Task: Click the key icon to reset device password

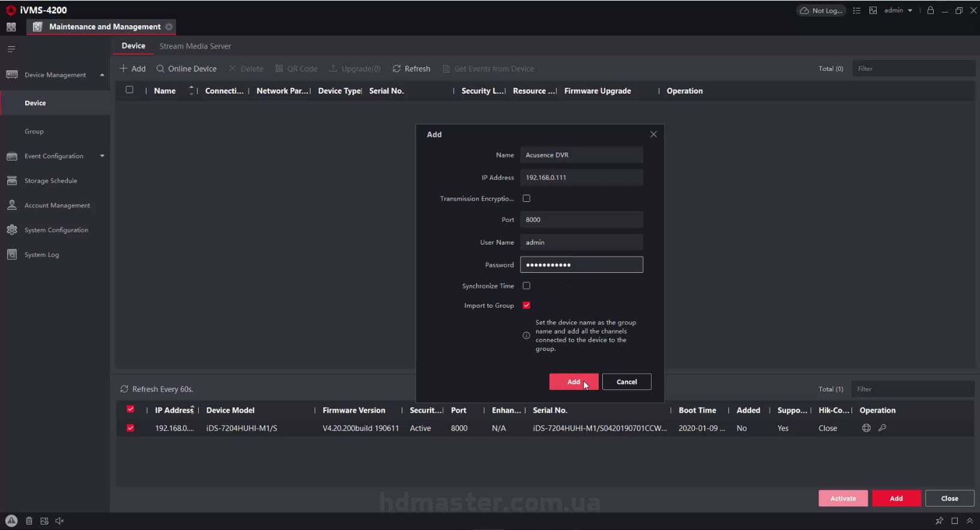Action: (x=882, y=428)
